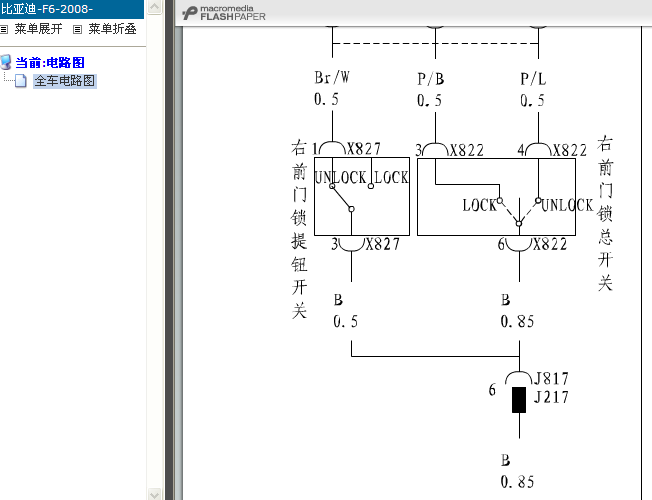Viewport: 652px width, 500px height.
Task: Click connector label 3 X827 at bottom
Action: (366, 244)
